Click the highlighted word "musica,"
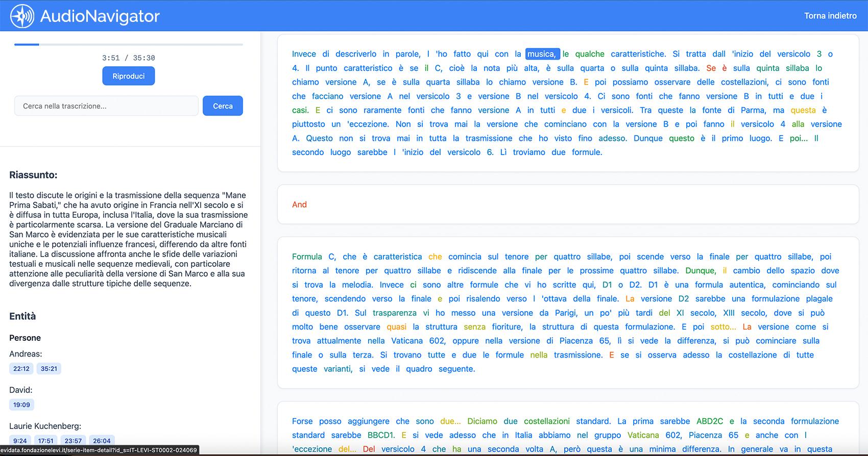Viewport: 868px width, 456px height. point(542,54)
